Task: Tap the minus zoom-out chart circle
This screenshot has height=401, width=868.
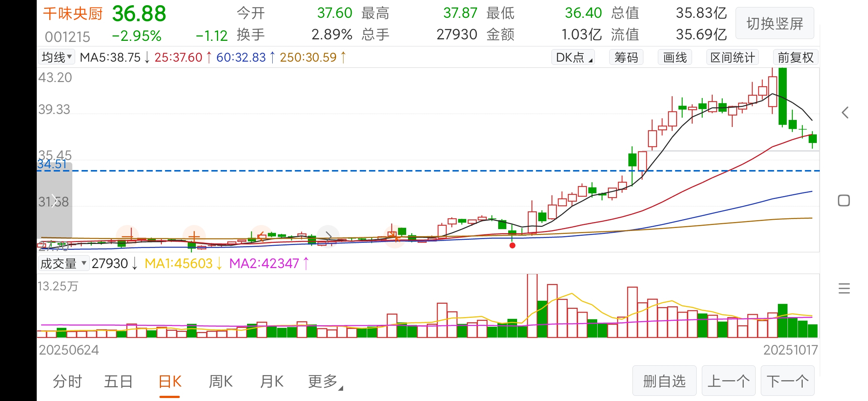Action: pyautogui.click(x=128, y=236)
